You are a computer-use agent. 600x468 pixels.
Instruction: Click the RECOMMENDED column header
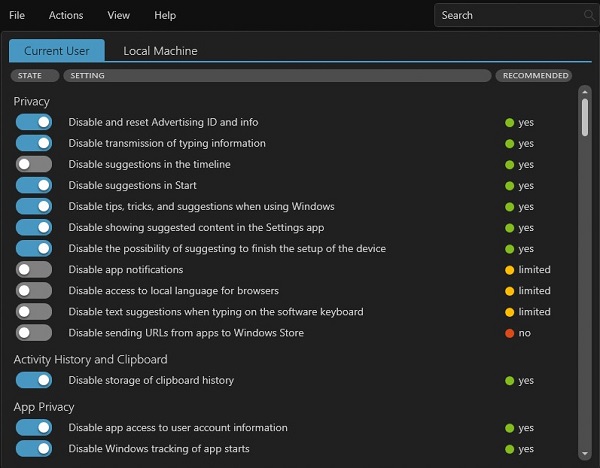pyautogui.click(x=534, y=75)
